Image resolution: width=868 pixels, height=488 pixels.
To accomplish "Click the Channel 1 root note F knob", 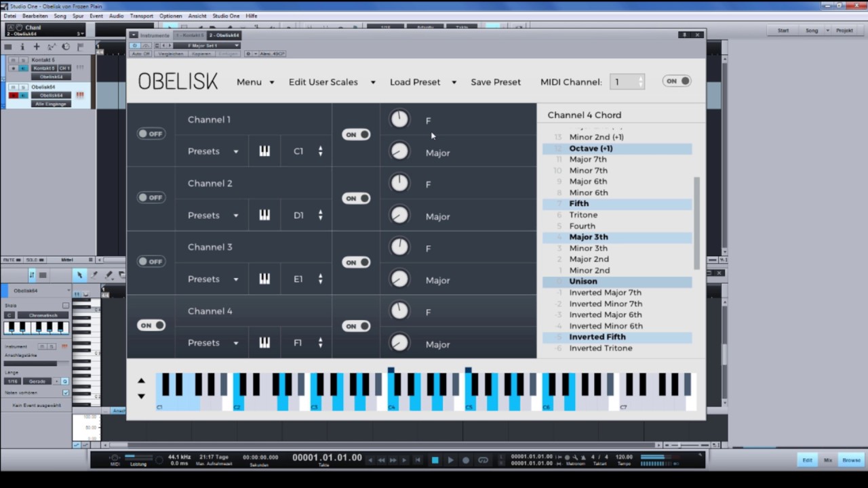I will (x=399, y=119).
